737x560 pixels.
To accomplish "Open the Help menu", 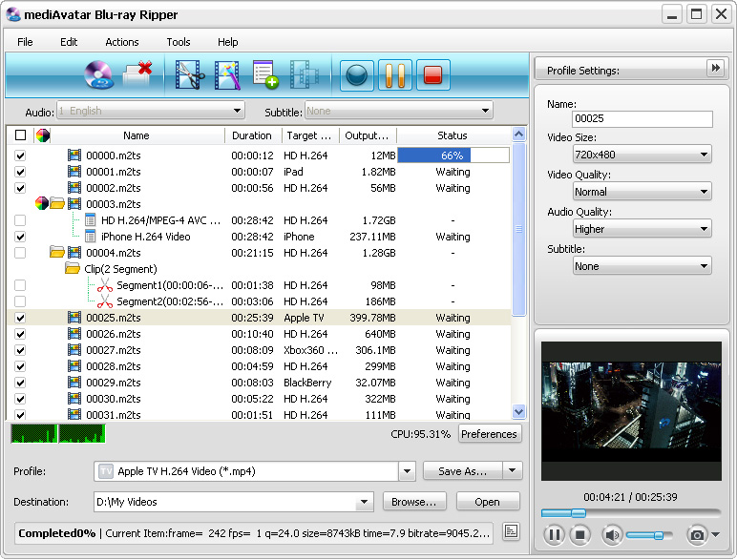I will 227,42.
